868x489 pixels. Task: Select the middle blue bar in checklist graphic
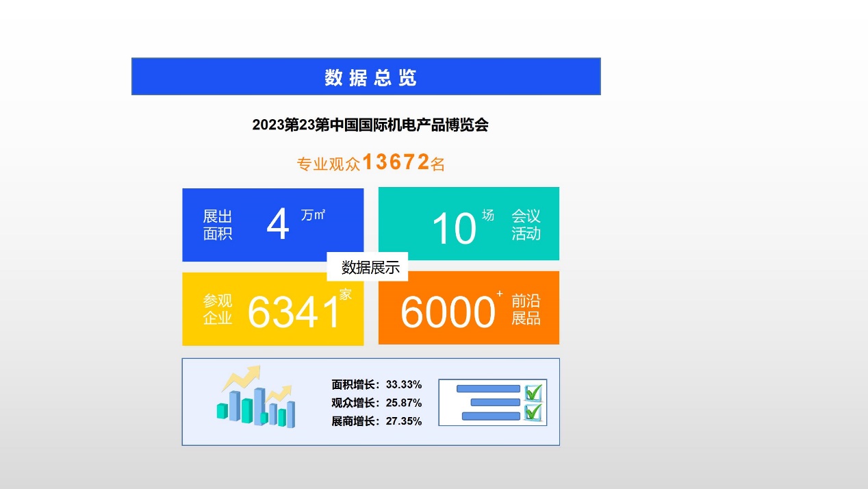[x=495, y=403]
